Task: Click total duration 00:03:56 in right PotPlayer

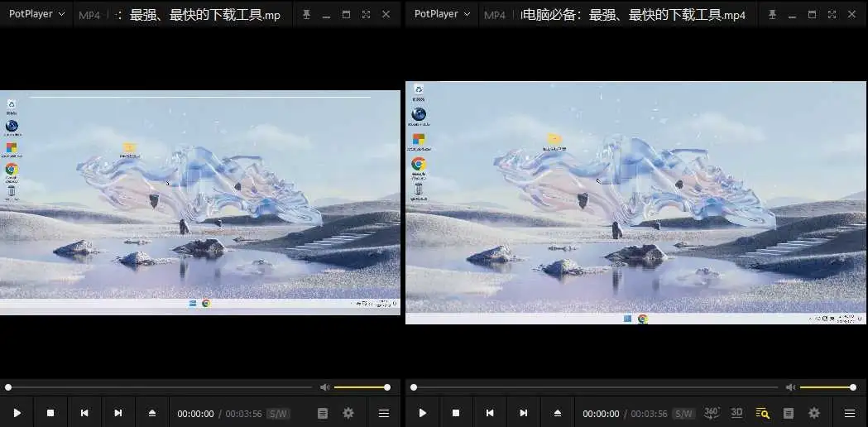Action: coord(649,414)
